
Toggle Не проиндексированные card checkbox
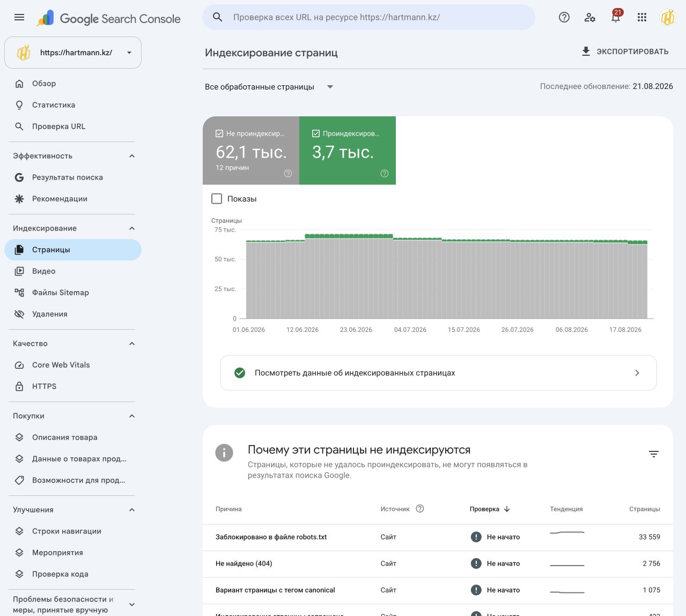pos(219,133)
